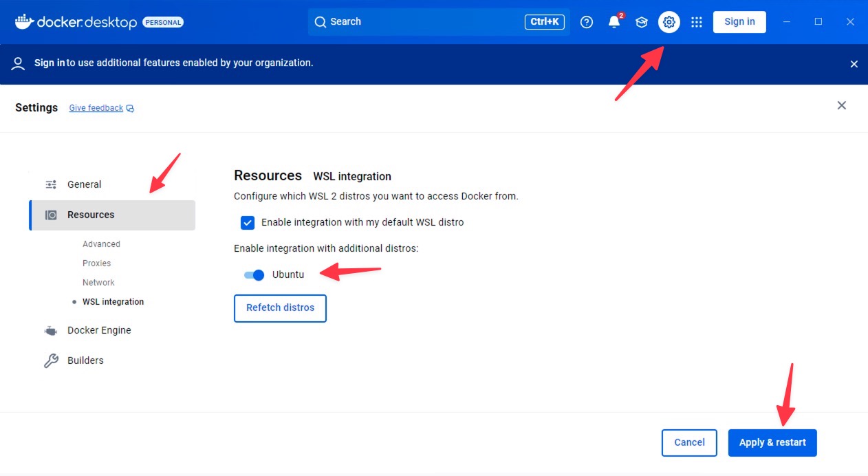Viewport: 868px width, 476px height.
Task: Click the General sliders icon
Action: pyautogui.click(x=51, y=184)
